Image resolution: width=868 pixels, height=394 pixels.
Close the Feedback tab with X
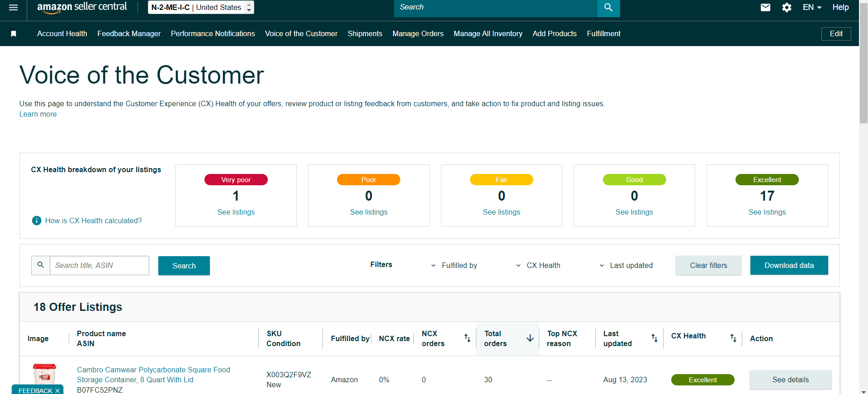pyautogui.click(x=57, y=391)
